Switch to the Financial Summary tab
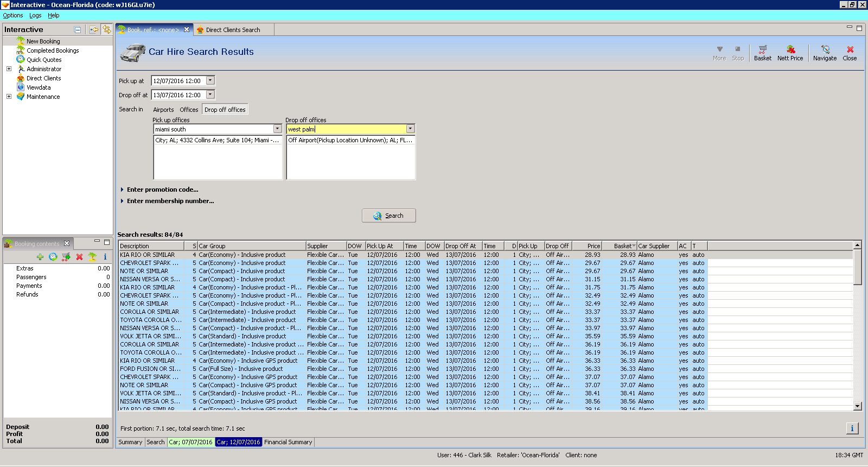The width and height of the screenshot is (868, 467). [x=288, y=442]
